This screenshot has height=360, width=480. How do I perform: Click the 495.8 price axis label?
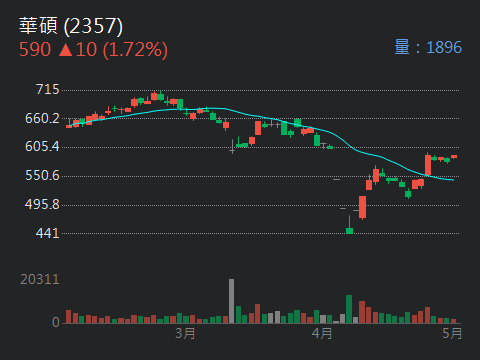pyautogui.click(x=42, y=204)
